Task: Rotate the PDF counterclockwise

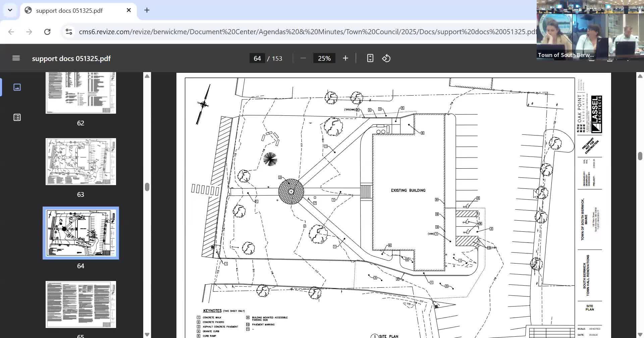Action: pos(386,58)
